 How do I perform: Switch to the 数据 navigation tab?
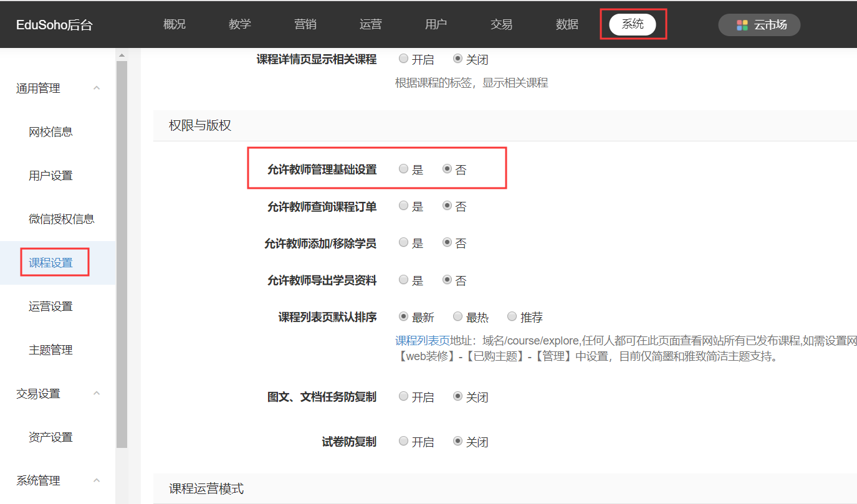(x=567, y=25)
